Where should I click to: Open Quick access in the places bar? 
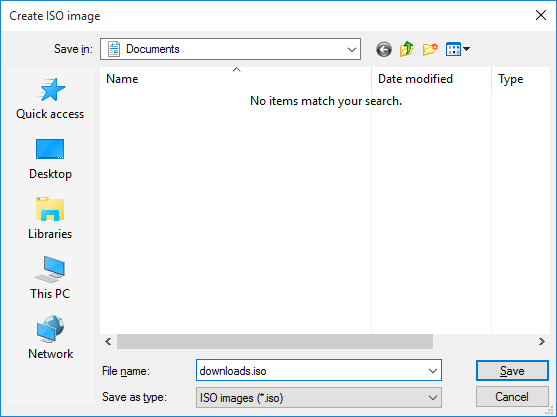(x=50, y=99)
